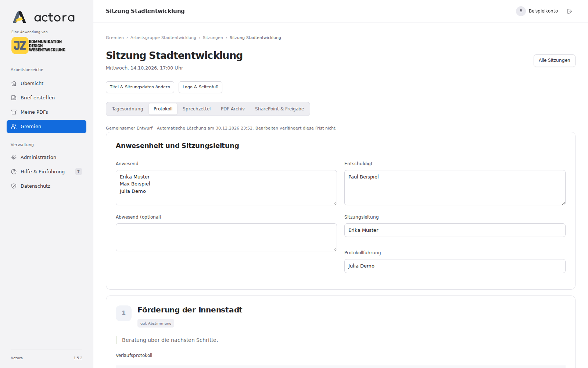This screenshot has height=368, width=588.
Task: Switch to the Tagesordnung tab
Action: (128, 109)
